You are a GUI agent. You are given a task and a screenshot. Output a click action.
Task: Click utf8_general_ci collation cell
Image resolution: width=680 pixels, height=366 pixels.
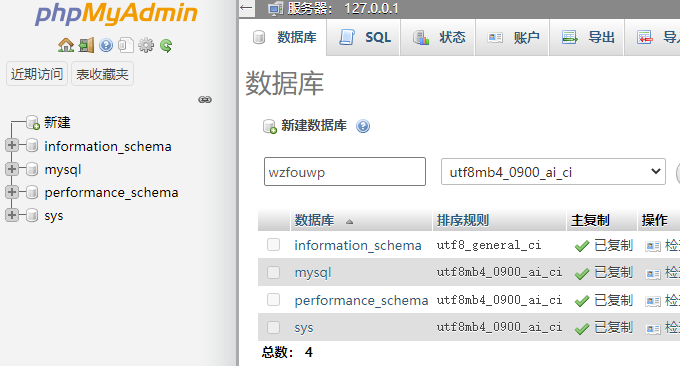[x=489, y=245]
